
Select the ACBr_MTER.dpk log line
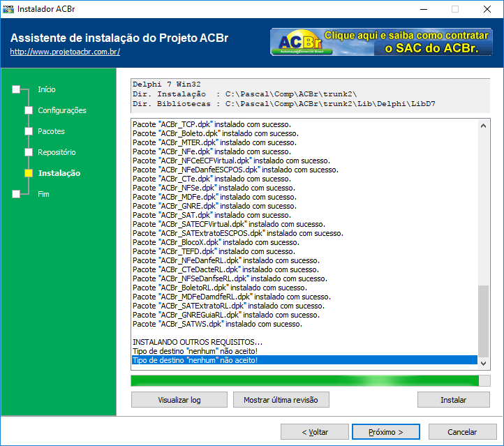pyautogui.click(x=304, y=142)
